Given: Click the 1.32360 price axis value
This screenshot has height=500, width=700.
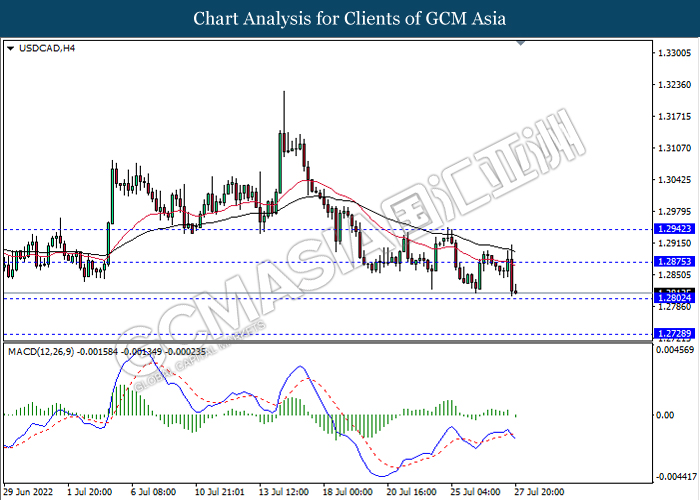Looking at the screenshot, I should (675, 85).
